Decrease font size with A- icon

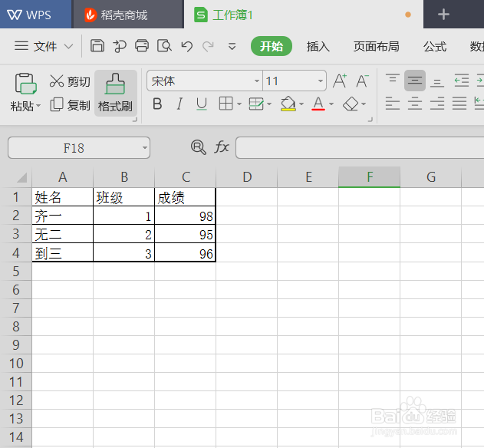362,81
